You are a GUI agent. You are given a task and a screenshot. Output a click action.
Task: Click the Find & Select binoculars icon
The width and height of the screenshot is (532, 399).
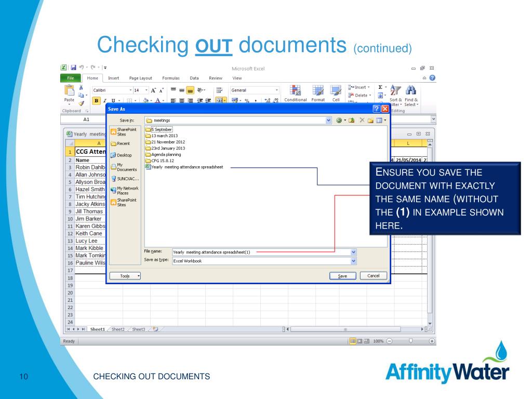point(411,90)
